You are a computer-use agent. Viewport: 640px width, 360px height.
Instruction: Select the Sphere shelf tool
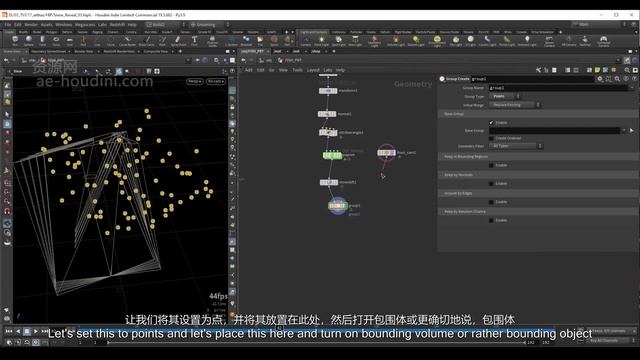tap(29, 40)
